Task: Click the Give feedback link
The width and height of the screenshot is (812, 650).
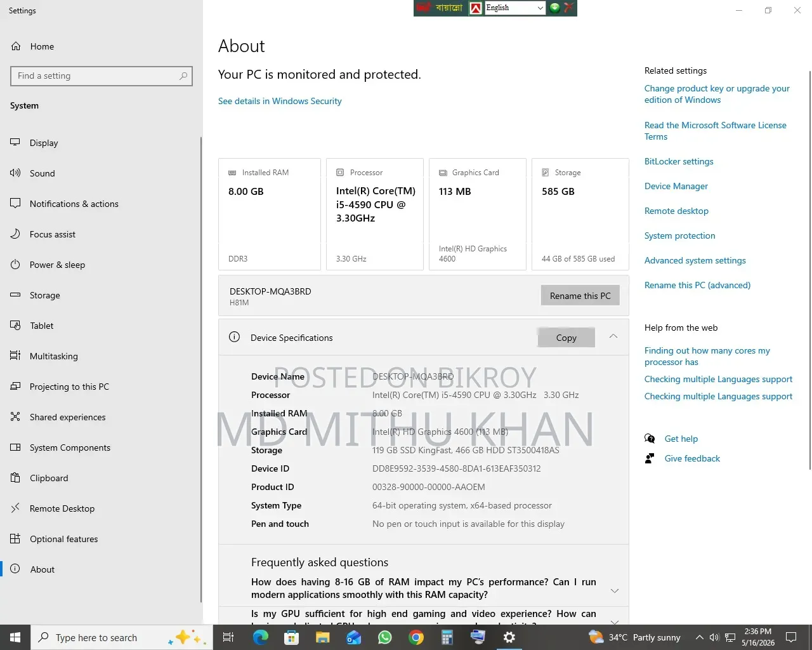Action: [692, 458]
